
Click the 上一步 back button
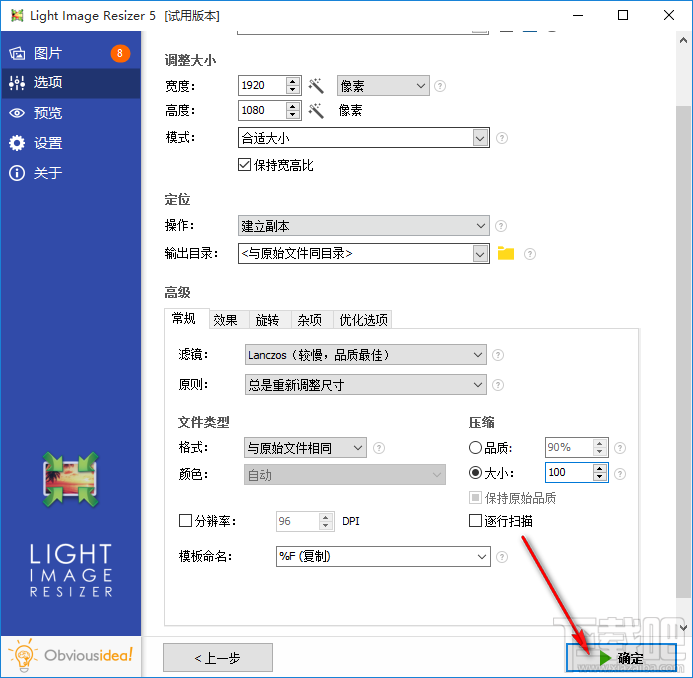click(x=218, y=658)
